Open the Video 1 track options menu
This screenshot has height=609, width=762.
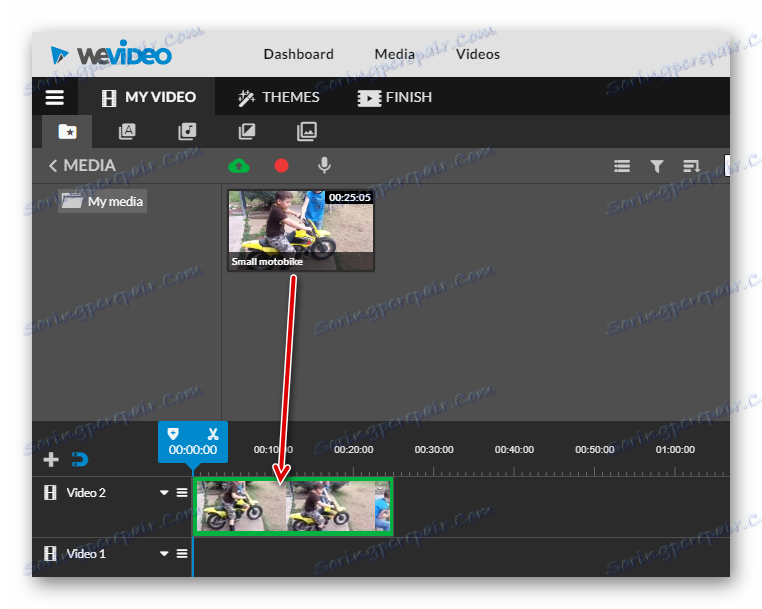click(182, 554)
